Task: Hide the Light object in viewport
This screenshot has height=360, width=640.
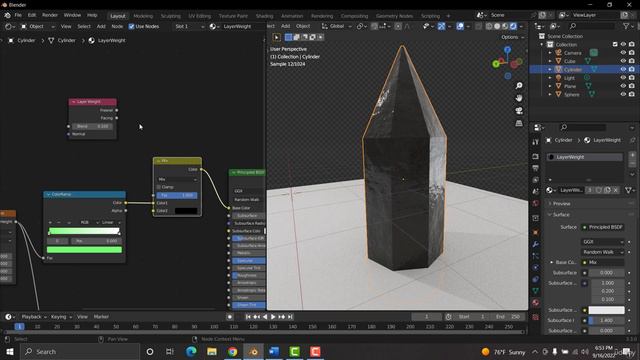Action: (623, 78)
